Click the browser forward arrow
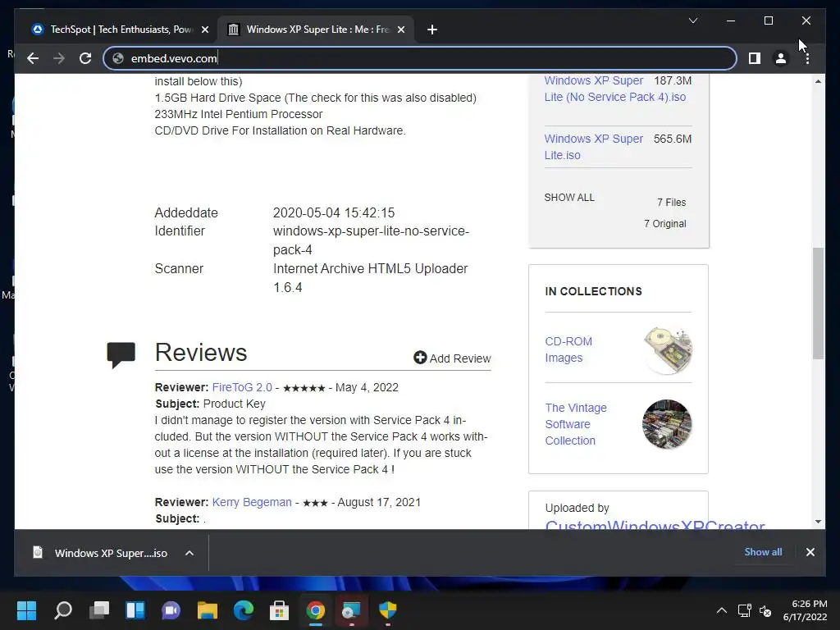 [59, 58]
